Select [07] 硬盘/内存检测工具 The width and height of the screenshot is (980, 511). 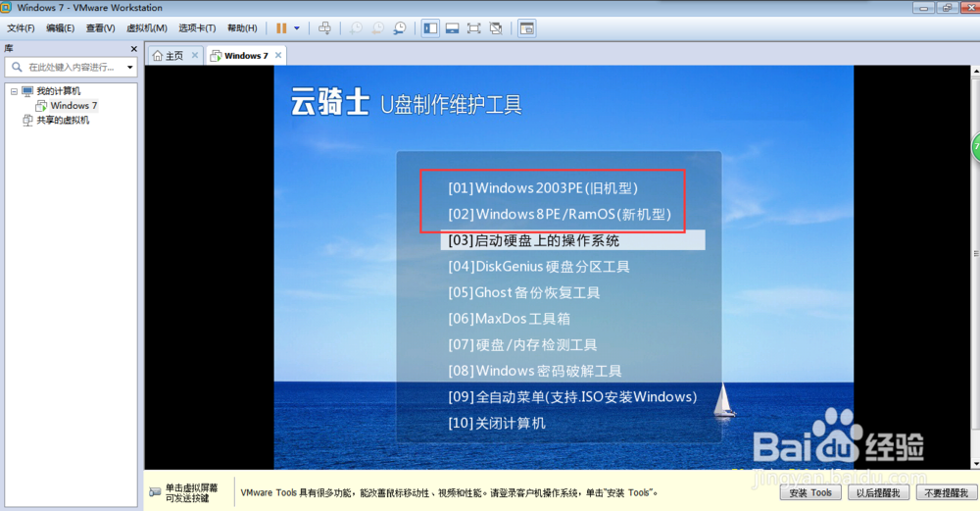(x=522, y=345)
